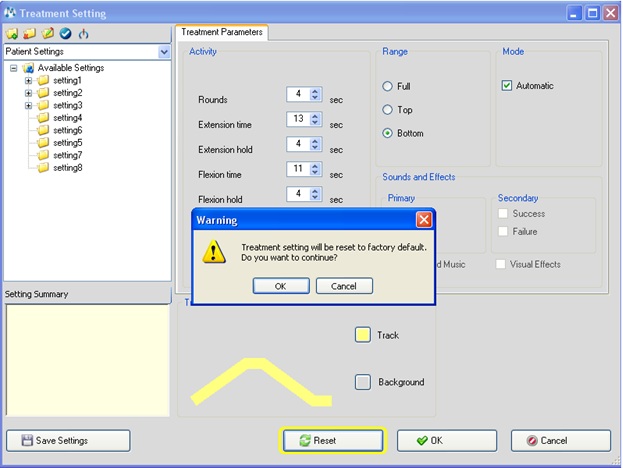The width and height of the screenshot is (623, 468).
Task: Select the Full range radio button
Action: point(388,86)
